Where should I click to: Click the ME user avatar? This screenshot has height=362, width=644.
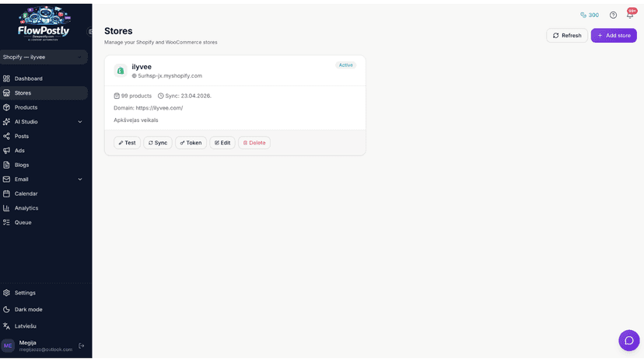8,346
